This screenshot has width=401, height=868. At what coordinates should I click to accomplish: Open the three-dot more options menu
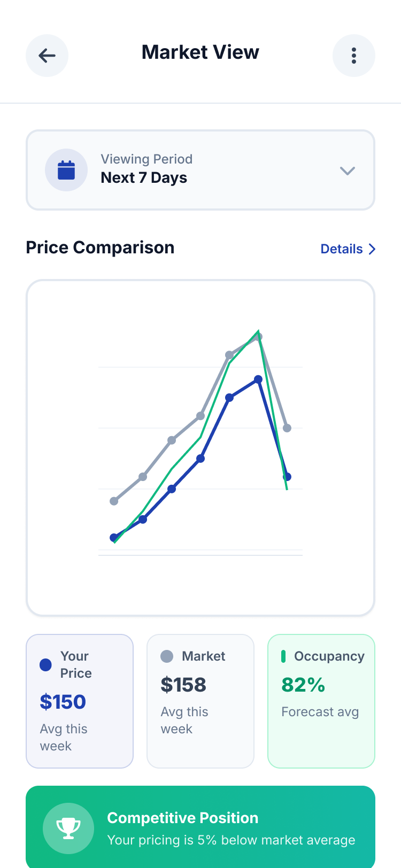353,56
